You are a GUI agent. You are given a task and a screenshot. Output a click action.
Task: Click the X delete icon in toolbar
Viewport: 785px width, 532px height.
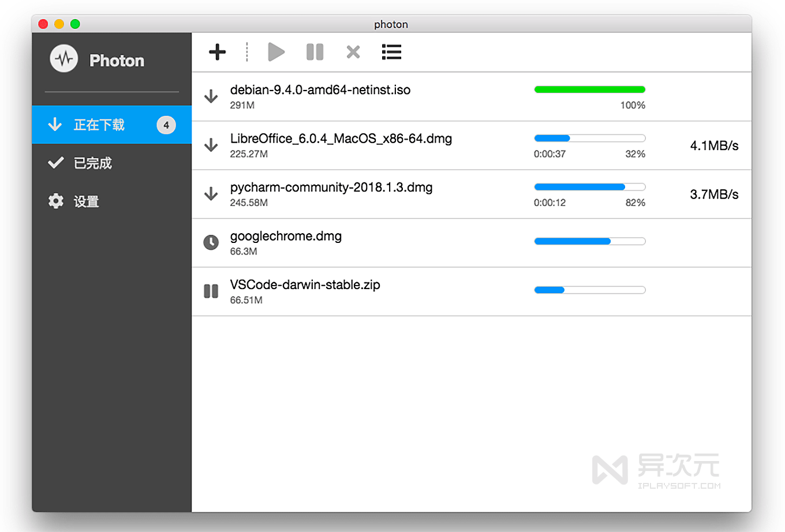point(353,52)
